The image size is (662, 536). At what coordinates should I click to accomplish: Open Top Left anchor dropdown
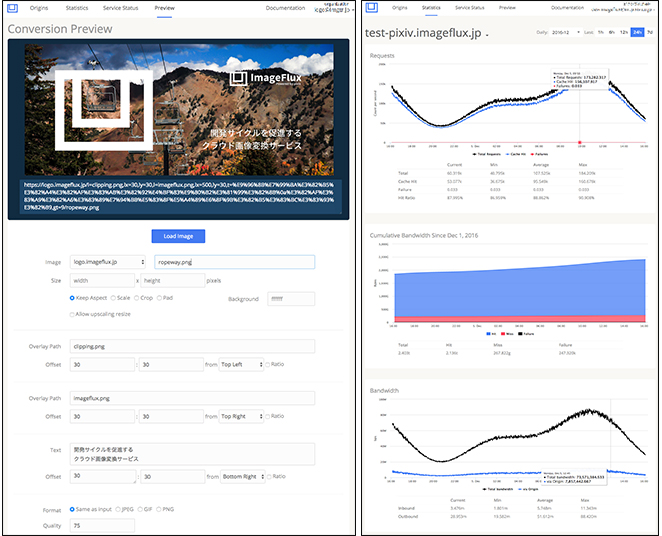tap(241, 365)
